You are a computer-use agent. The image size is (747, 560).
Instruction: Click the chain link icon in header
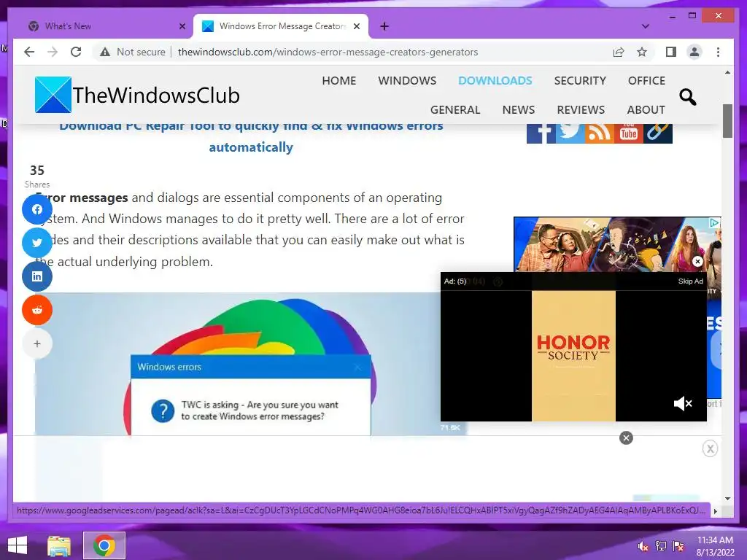pos(657,132)
